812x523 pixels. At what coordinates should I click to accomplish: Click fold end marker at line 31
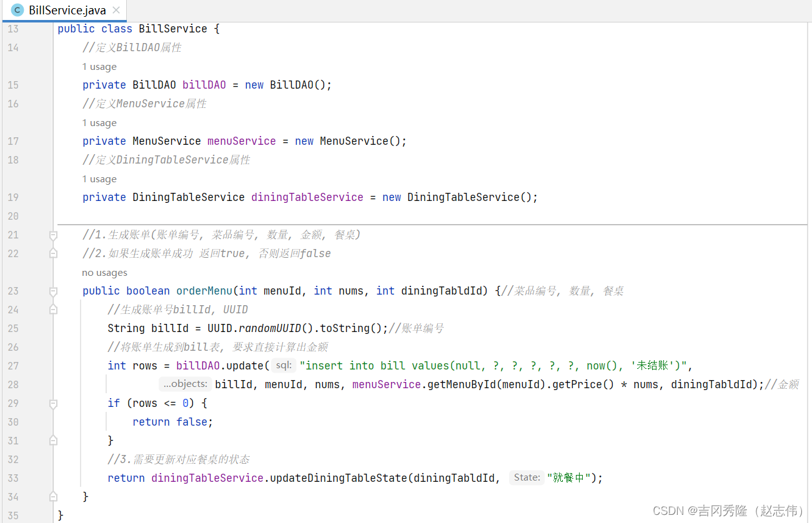tap(53, 441)
